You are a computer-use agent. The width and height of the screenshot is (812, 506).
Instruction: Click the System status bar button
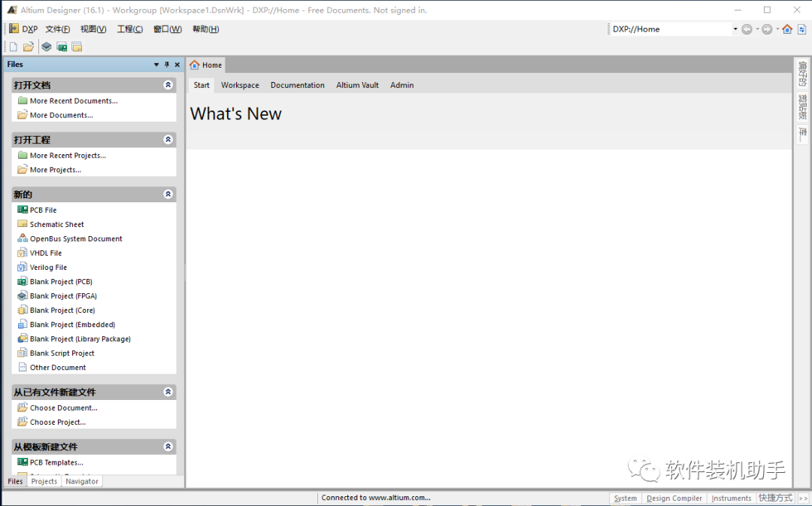pyautogui.click(x=625, y=498)
